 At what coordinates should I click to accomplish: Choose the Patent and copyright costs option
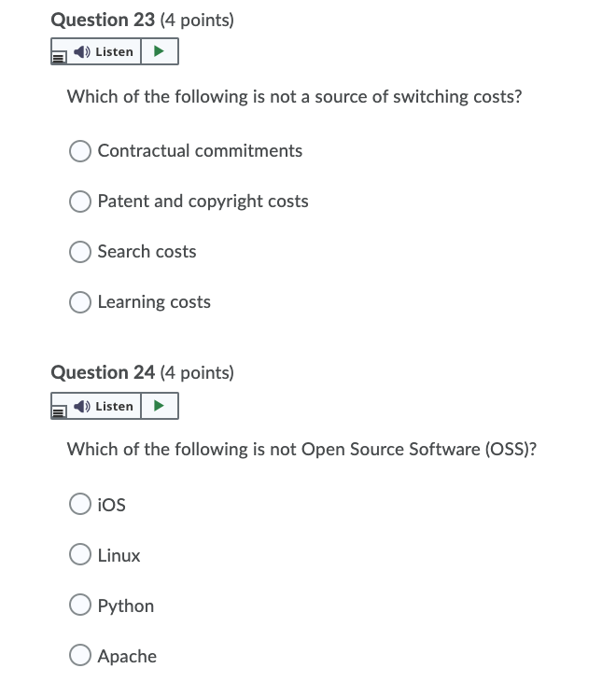tap(80, 202)
